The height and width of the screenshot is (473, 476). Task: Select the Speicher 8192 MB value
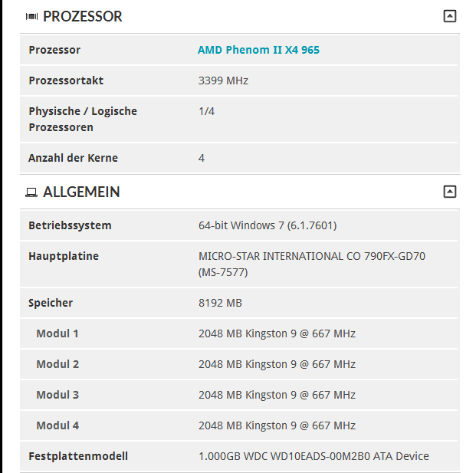click(x=220, y=303)
